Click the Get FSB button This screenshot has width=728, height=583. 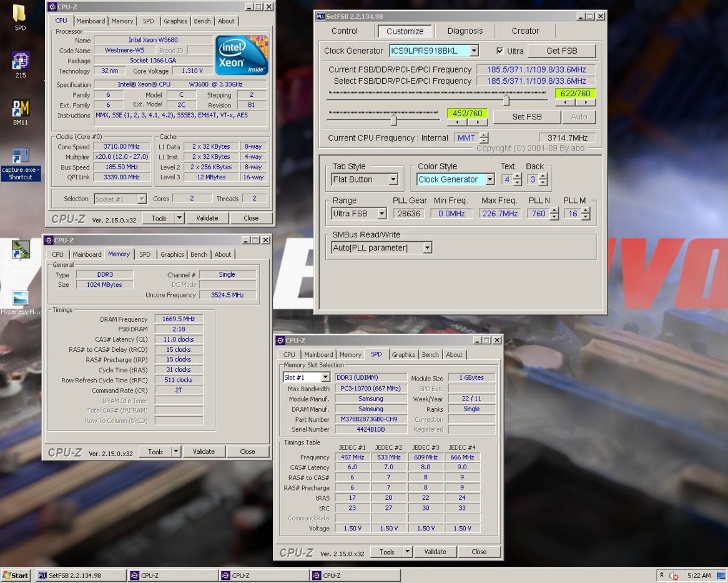tap(561, 51)
